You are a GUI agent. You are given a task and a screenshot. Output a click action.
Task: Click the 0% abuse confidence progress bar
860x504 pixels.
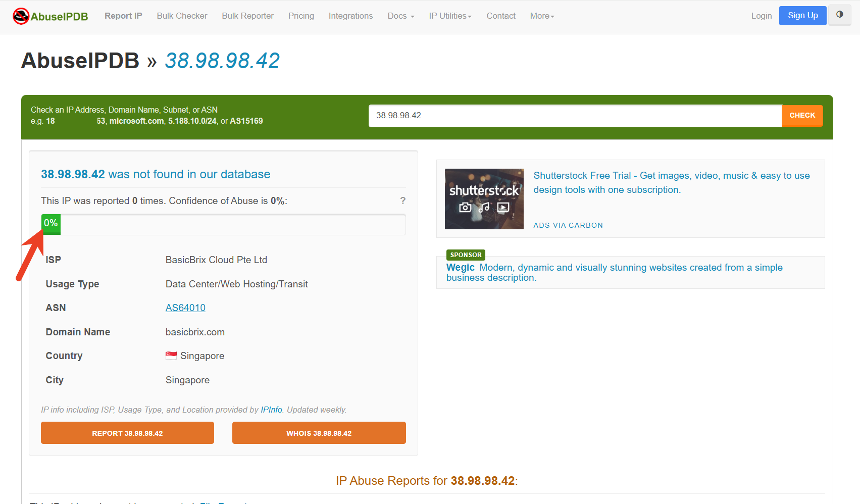(223, 224)
